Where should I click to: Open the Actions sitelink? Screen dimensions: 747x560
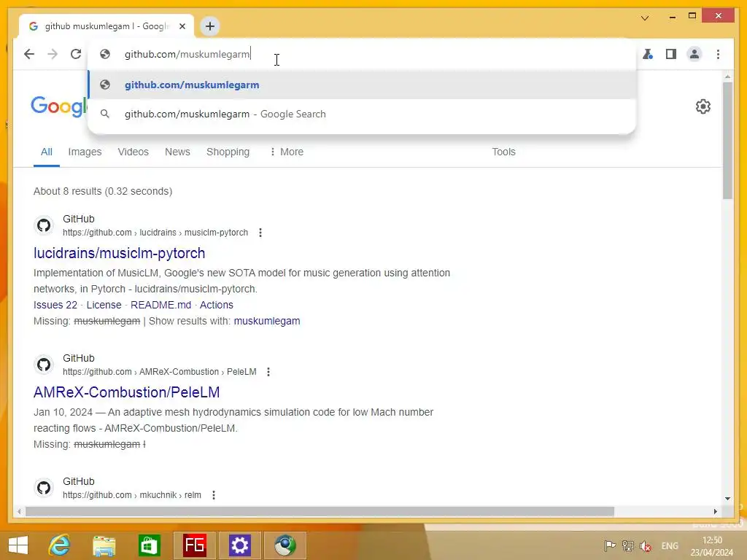click(x=216, y=306)
